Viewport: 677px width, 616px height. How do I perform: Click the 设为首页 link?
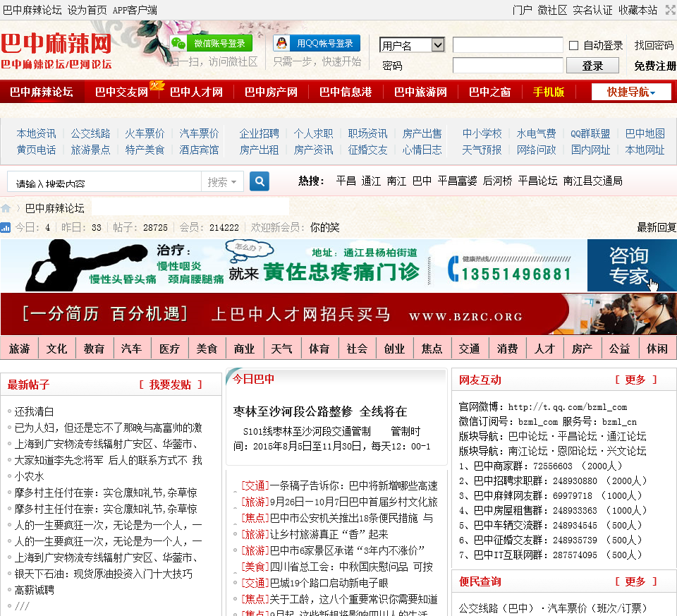click(87, 10)
